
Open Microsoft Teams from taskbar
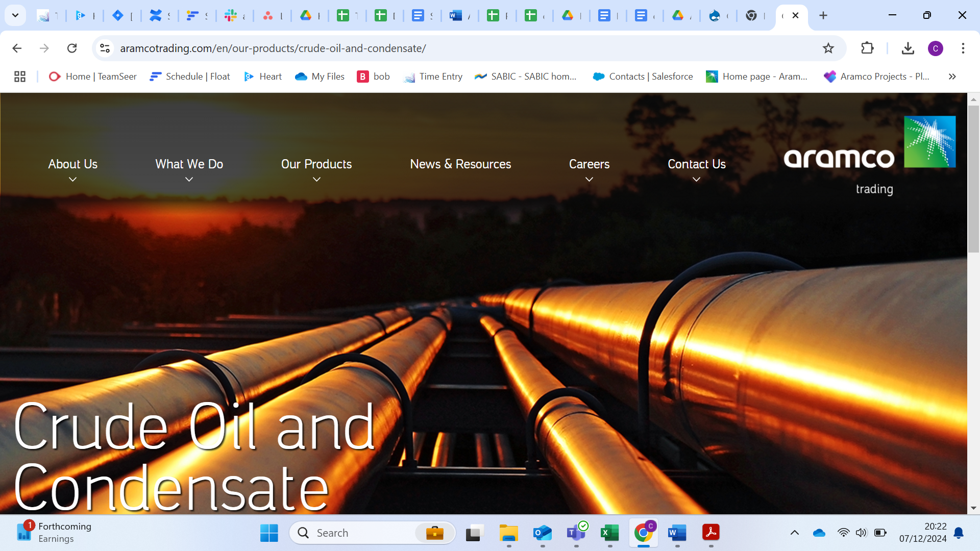[576, 533]
